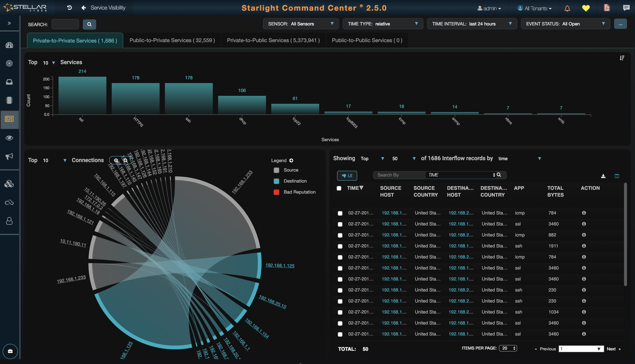635x364 pixels.
Task: Open the records sorted by time dropdown
Action: 520,158
